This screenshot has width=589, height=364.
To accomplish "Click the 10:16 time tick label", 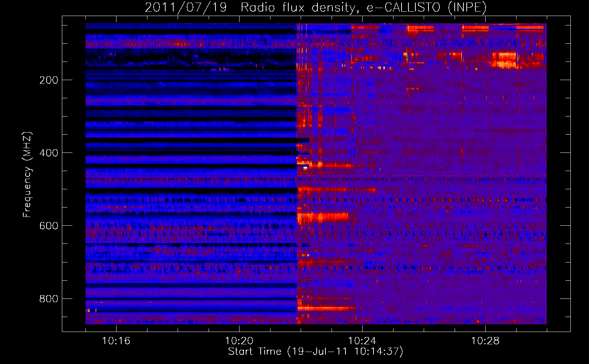I will 116,341.
